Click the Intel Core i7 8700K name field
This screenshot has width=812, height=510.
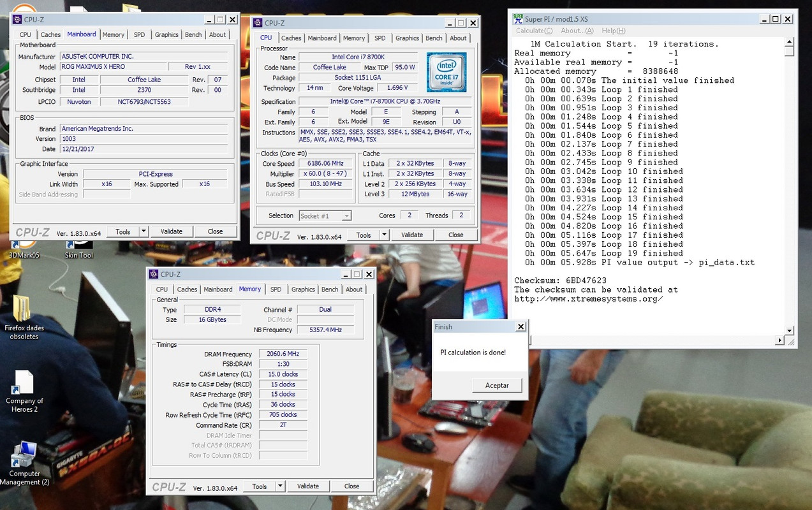358,57
